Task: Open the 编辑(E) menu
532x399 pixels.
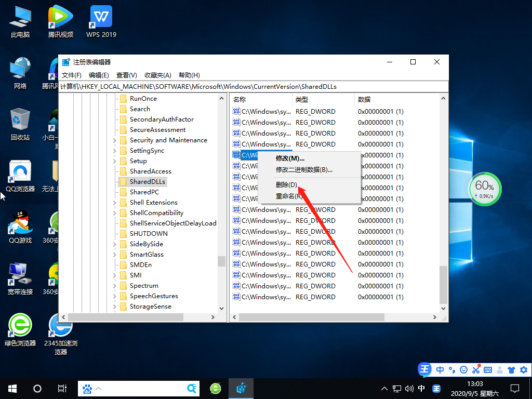Action: [x=98, y=75]
